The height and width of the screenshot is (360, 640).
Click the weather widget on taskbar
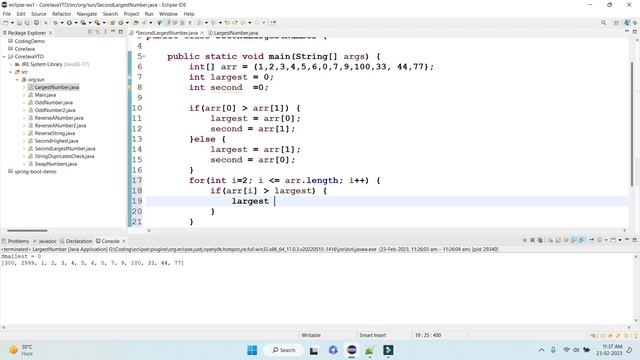click(20, 350)
